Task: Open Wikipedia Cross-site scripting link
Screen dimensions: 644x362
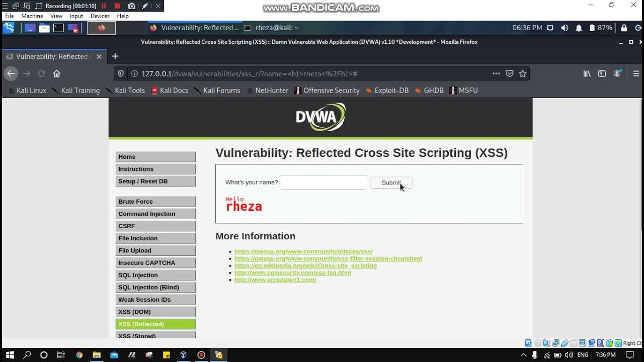Action: [305, 265]
